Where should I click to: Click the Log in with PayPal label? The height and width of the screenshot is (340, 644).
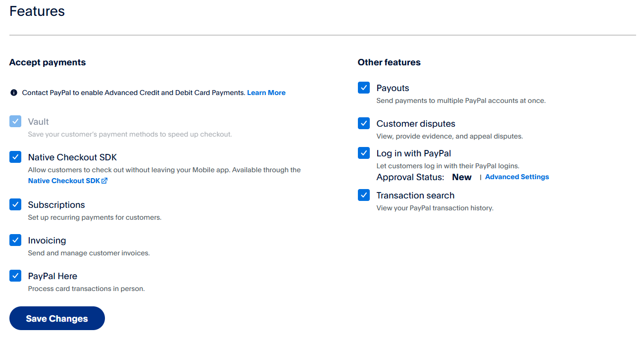414,153
